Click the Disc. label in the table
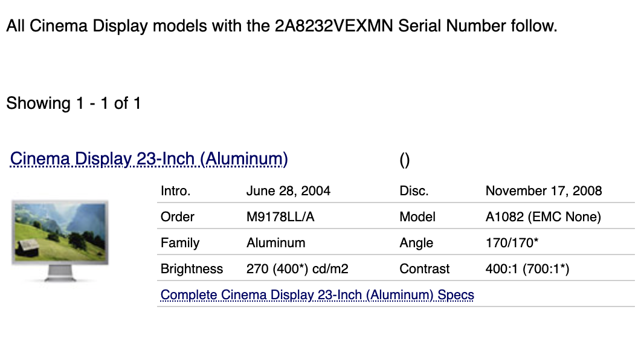 [414, 191]
